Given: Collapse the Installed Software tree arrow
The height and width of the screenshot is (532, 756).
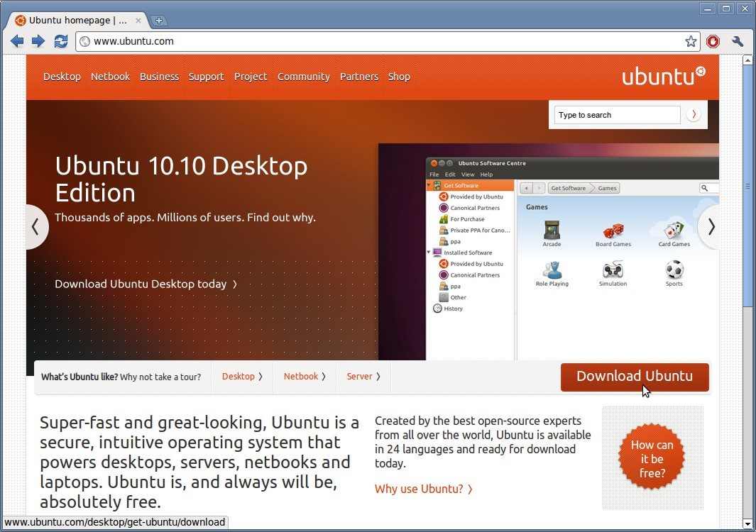Looking at the screenshot, I should pos(429,252).
